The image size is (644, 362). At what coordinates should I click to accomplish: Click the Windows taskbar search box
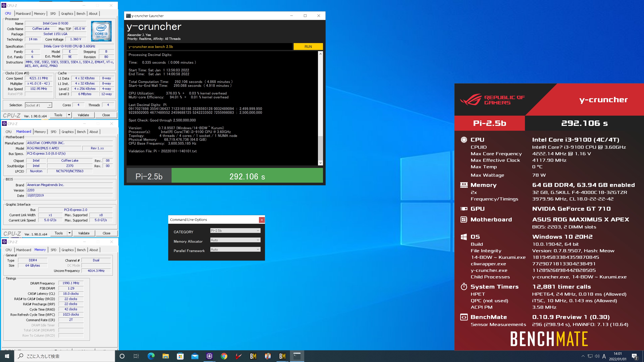(x=65, y=356)
